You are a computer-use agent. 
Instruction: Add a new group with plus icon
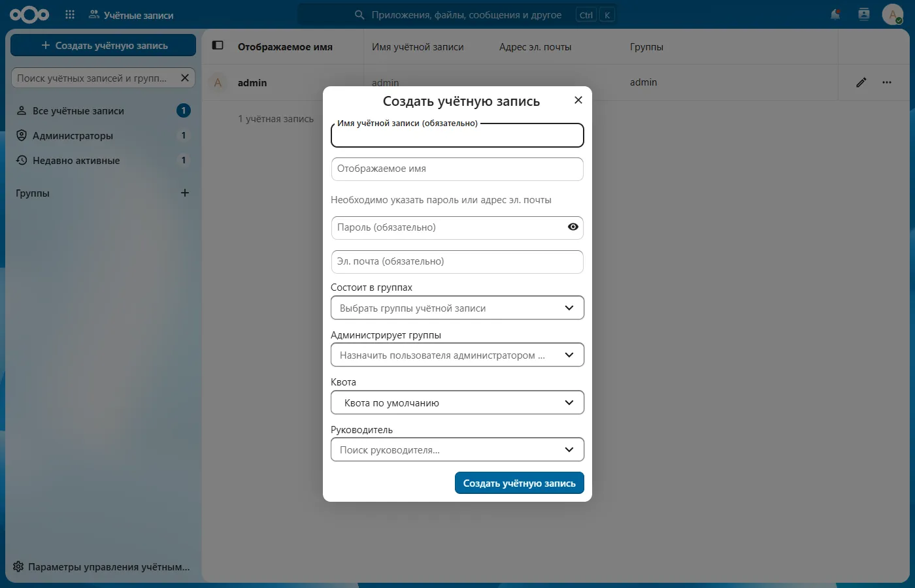185,193
